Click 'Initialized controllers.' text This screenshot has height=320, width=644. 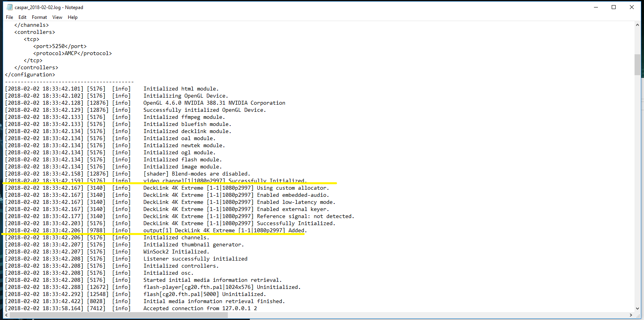click(x=181, y=266)
